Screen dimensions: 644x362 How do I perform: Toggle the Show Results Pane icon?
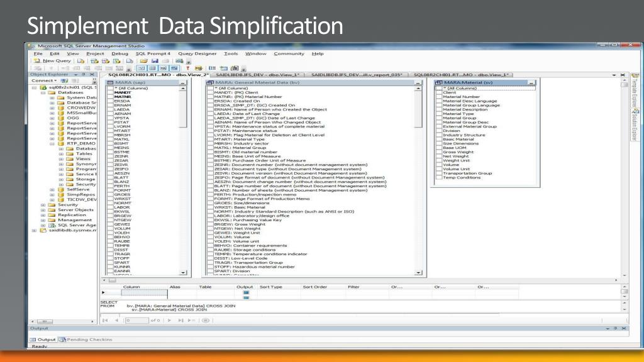[x=175, y=68]
